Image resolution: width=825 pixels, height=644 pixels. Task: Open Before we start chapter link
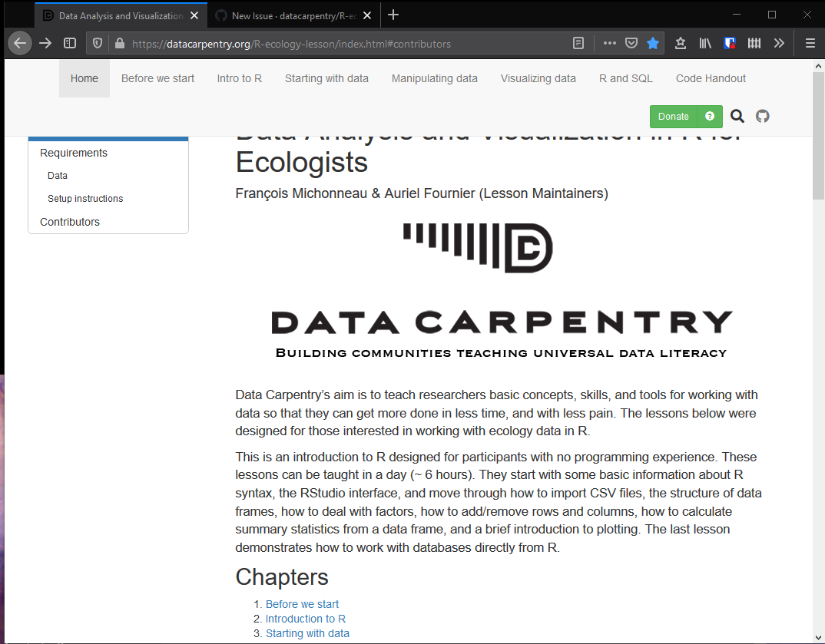click(302, 604)
